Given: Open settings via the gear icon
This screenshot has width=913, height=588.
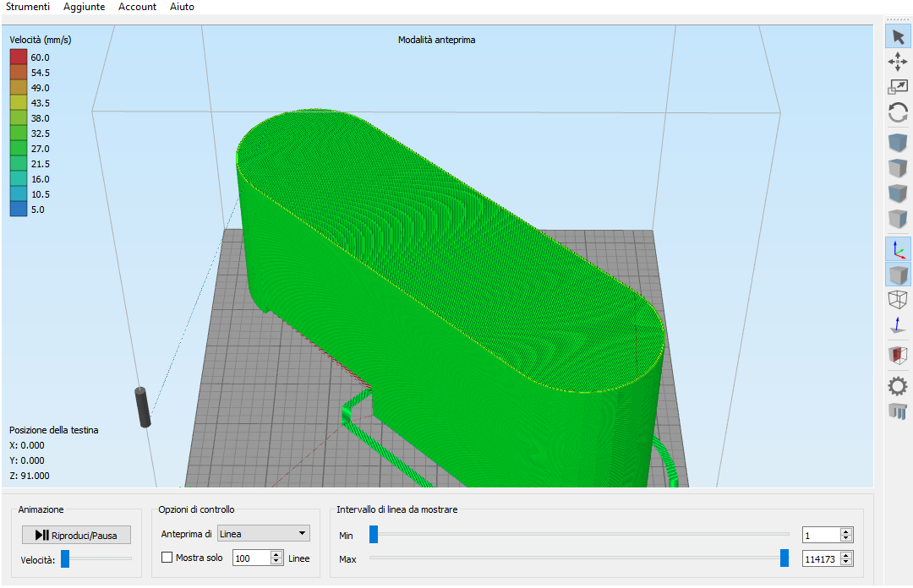Looking at the screenshot, I should (x=898, y=386).
